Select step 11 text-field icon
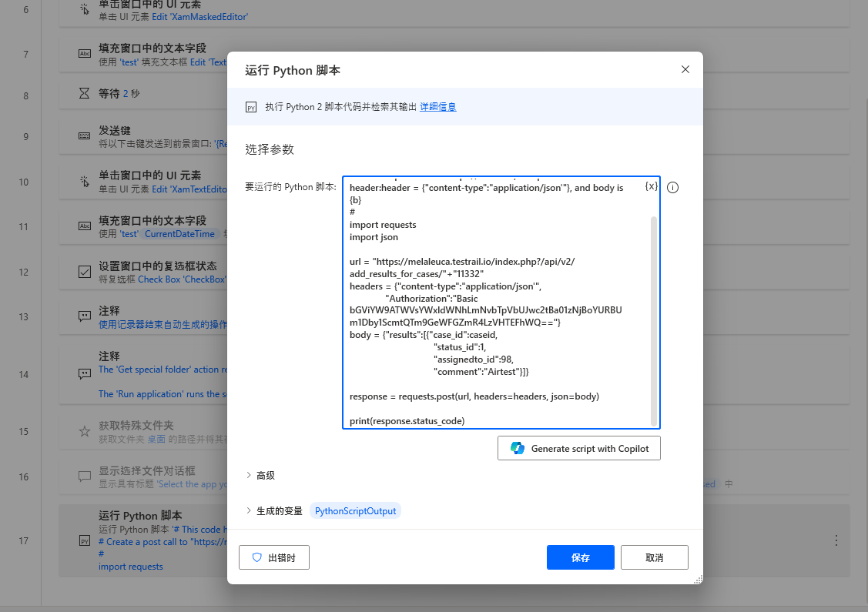Image resolution: width=868 pixels, height=612 pixels. coord(84,226)
